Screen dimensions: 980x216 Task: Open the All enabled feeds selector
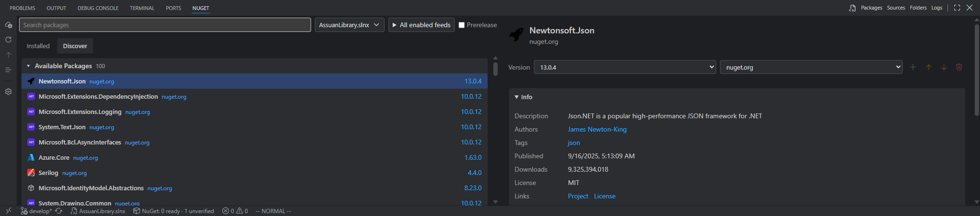coord(421,25)
